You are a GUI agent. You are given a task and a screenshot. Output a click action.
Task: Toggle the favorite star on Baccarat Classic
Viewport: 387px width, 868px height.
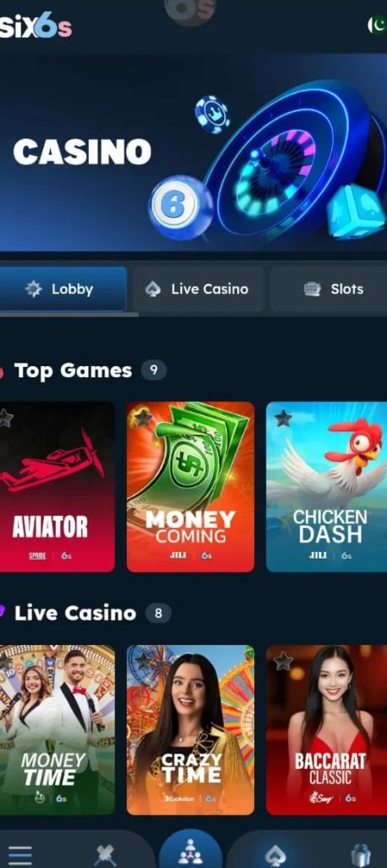click(x=283, y=661)
